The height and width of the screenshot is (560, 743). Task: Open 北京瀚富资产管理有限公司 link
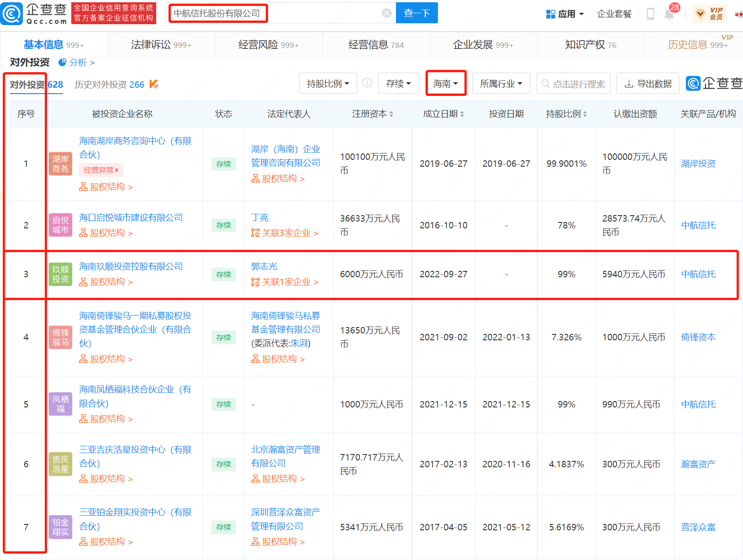(x=285, y=456)
